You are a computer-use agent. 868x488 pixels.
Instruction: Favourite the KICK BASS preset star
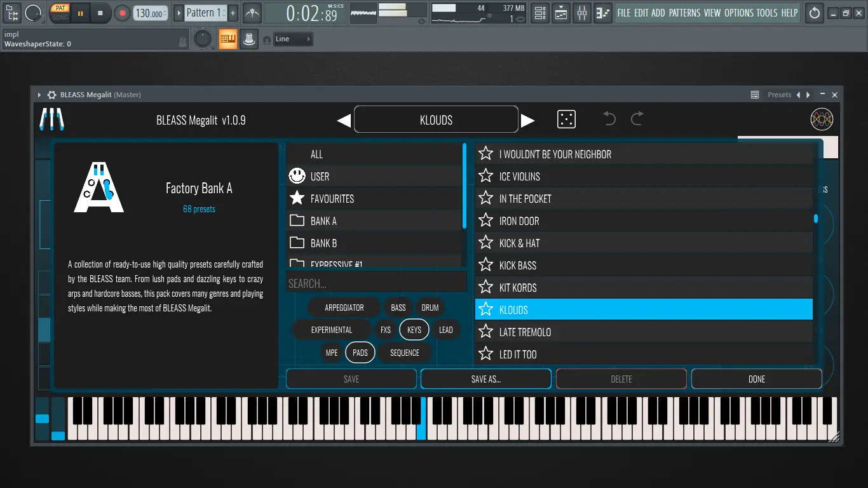pos(486,265)
